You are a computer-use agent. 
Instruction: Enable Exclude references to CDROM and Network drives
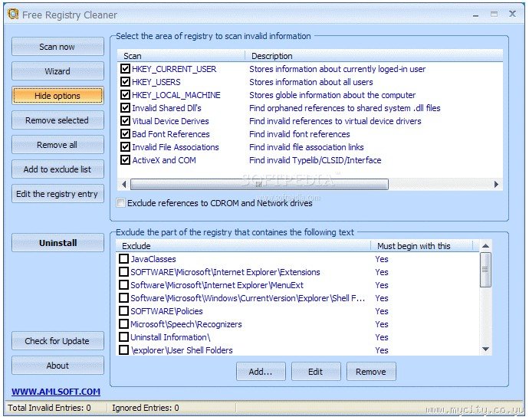point(120,203)
